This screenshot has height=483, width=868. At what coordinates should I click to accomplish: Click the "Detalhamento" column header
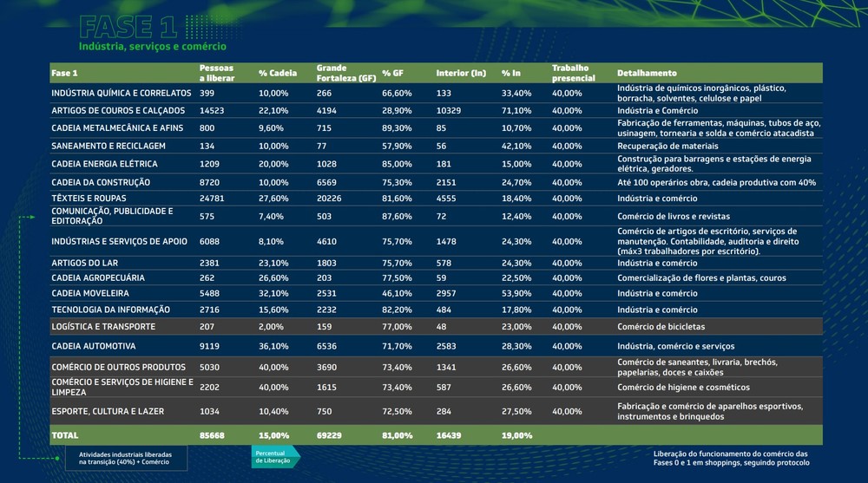pos(647,73)
